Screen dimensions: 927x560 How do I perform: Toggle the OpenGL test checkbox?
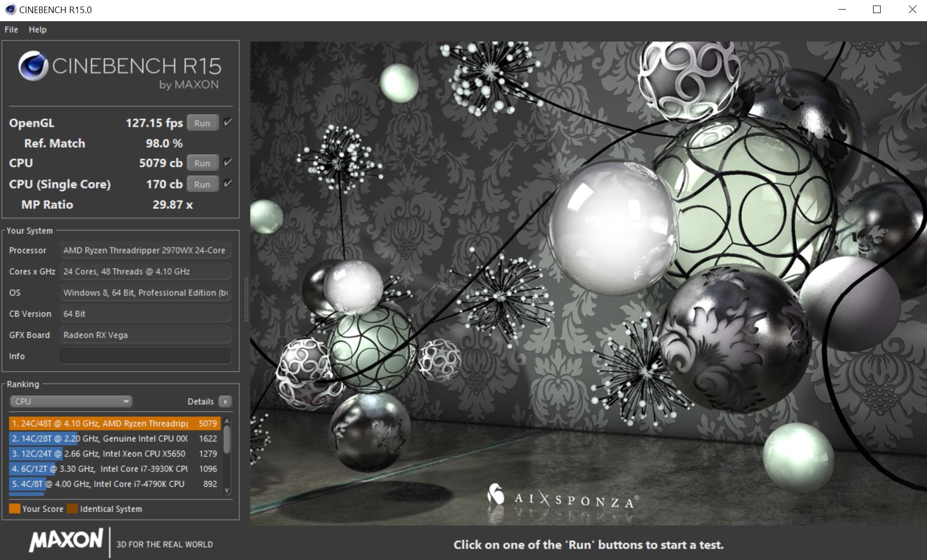coord(228,122)
